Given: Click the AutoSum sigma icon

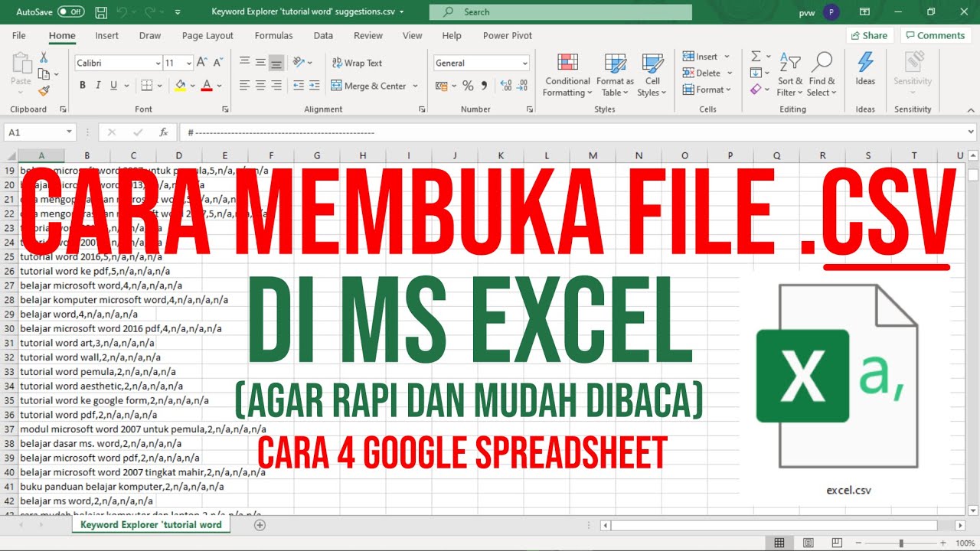Looking at the screenshot, I should point(756,57).
